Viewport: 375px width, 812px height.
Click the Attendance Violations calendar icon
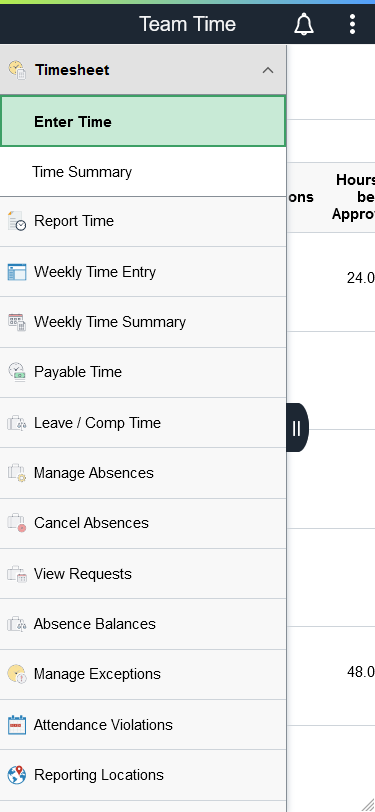(x=17, y=725)
